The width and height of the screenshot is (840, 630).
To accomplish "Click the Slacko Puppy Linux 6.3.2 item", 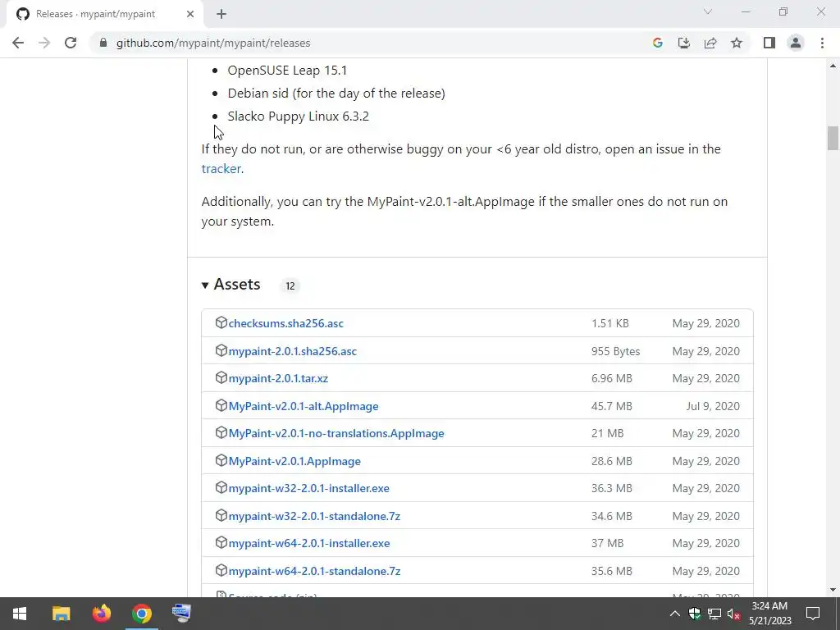I will pos(299,116).
